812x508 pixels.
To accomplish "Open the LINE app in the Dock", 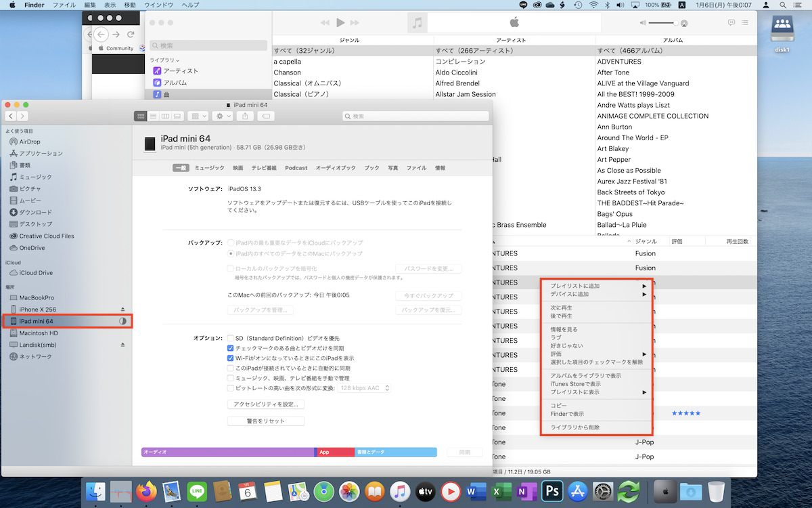I will point(197,490).
